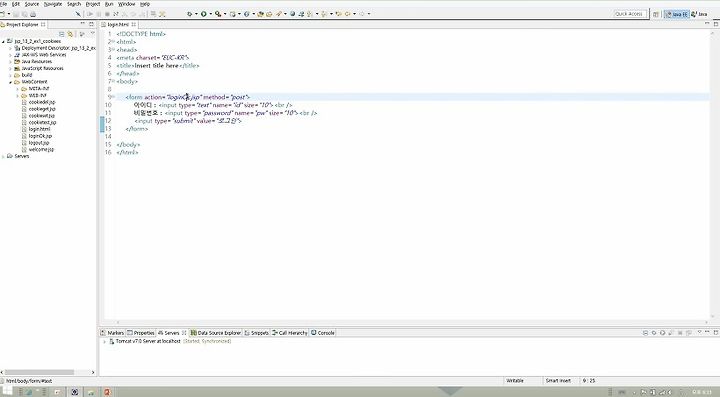
Task: Click the green Run toolbar icon
Action: pos(203,14)
